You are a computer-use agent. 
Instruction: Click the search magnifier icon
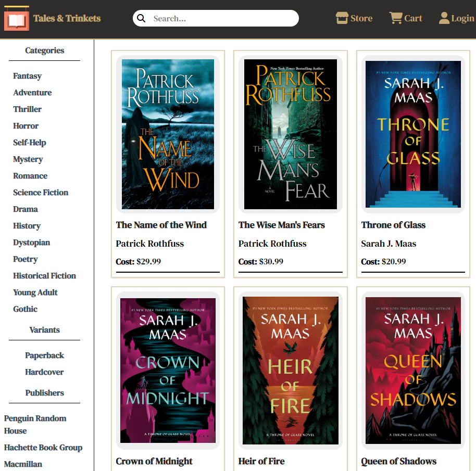141,19
